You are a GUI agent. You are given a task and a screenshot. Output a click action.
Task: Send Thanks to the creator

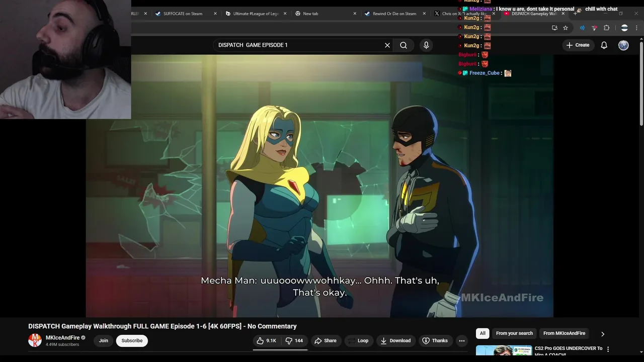435,341
